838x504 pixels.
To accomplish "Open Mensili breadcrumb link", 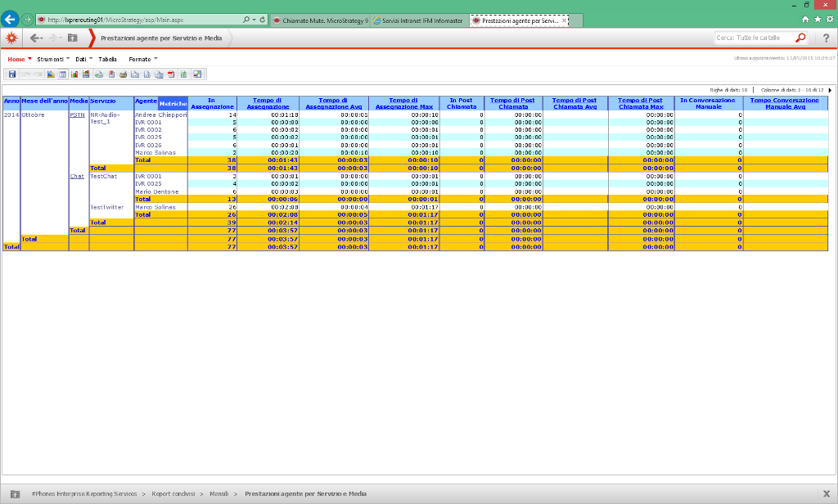I will tap(219, 494).
